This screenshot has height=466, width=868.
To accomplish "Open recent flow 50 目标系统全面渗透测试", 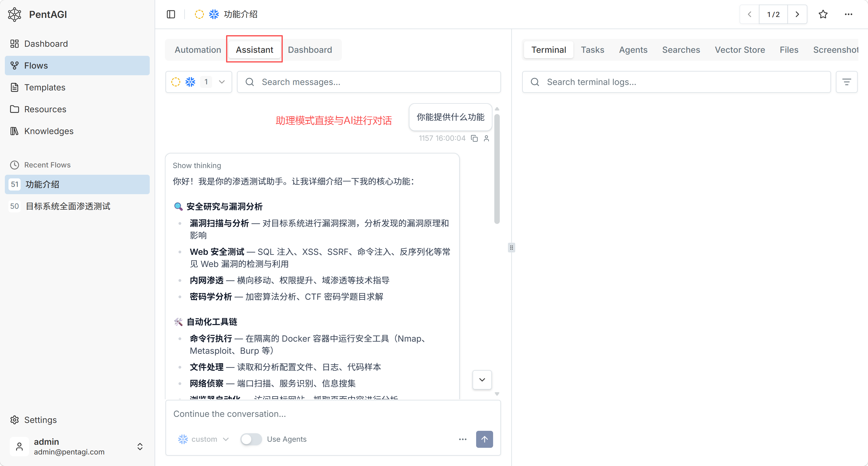I will (x=77, y=206).
